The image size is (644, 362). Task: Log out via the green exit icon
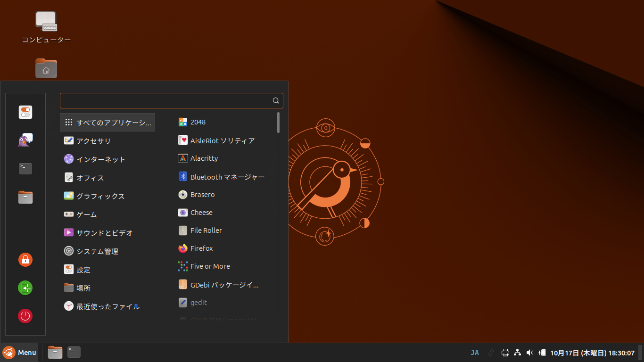click(25, 288)
